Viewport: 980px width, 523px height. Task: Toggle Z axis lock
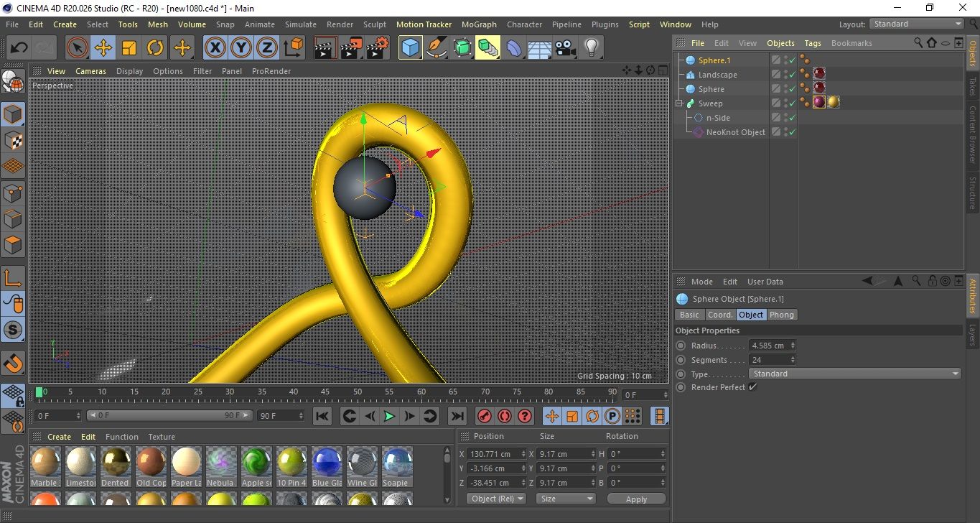267,48
